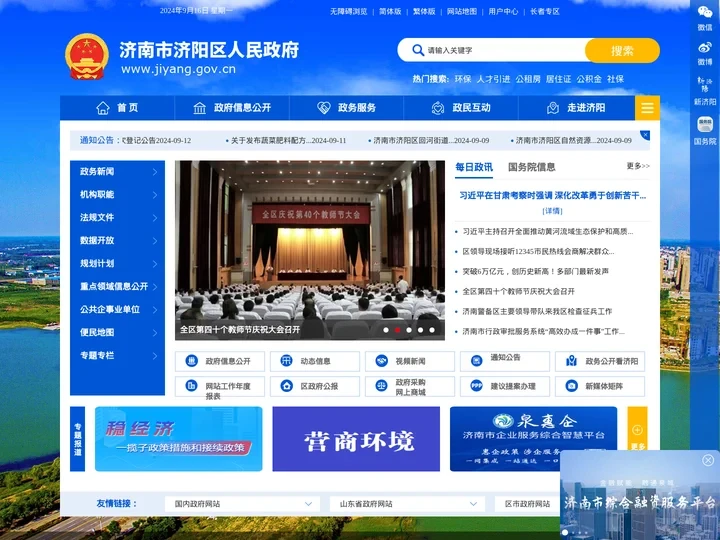The image size is (720, 540).
Task: Select the last carousel slide dot
Action: 432,330
